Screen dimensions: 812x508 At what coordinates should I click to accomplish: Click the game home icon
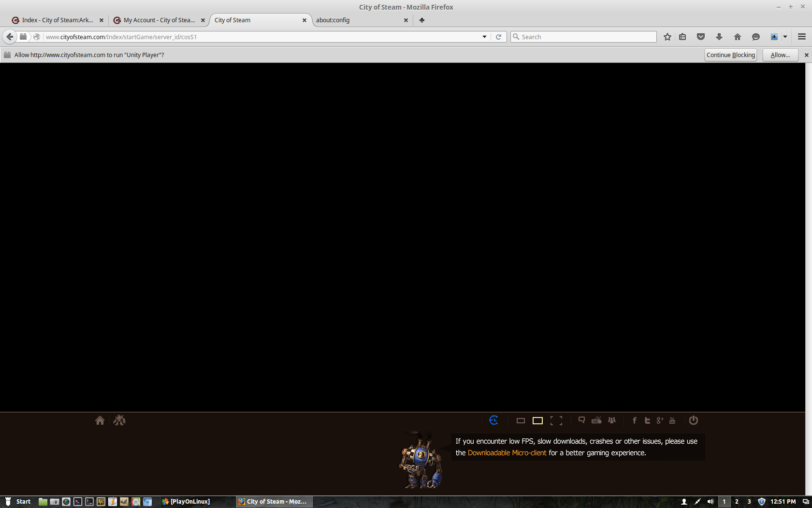point(100,420)
